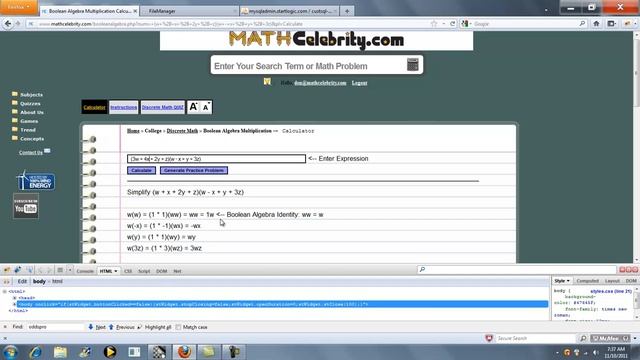Open the Layout side panel tab
The width and height of the screenshot is (640, 360).
coord(612,281)
